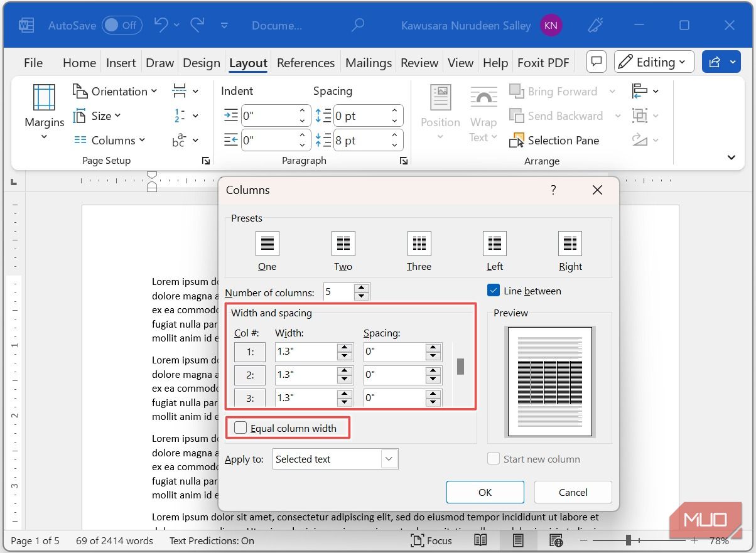Image resolution: width=756 pixels, height=553 pixels.
Task: Toggle the AutoSave switch
Action: (122, 25)
